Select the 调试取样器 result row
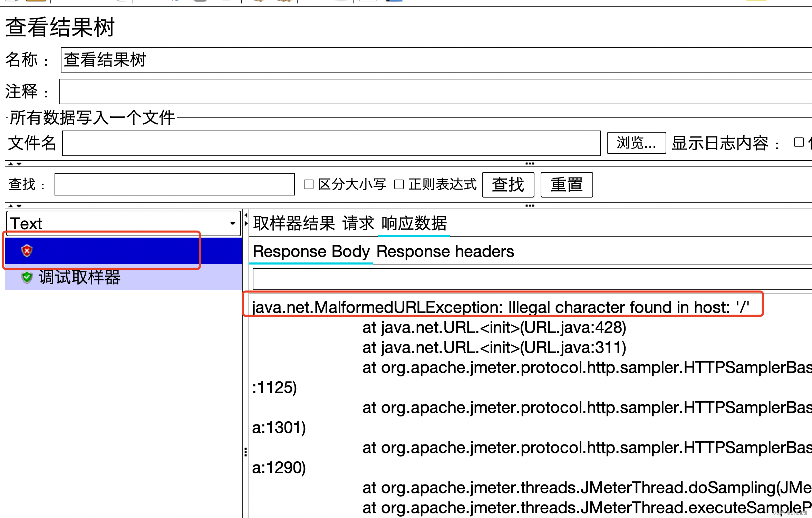 [x=124, y=277]
